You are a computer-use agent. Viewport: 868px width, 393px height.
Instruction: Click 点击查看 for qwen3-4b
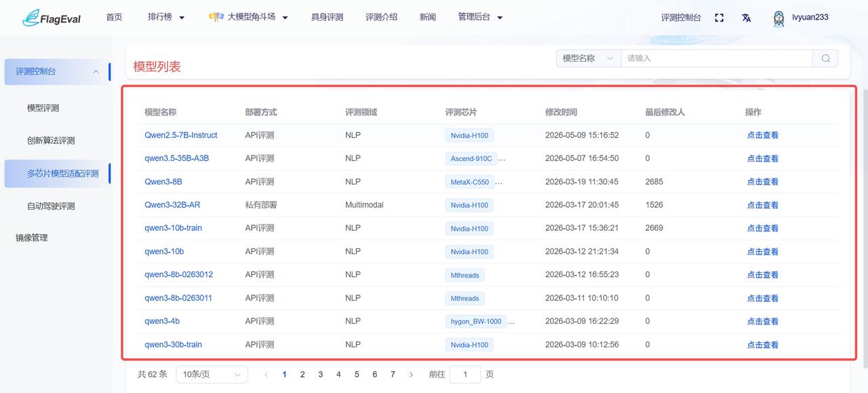tap(763, 321)
